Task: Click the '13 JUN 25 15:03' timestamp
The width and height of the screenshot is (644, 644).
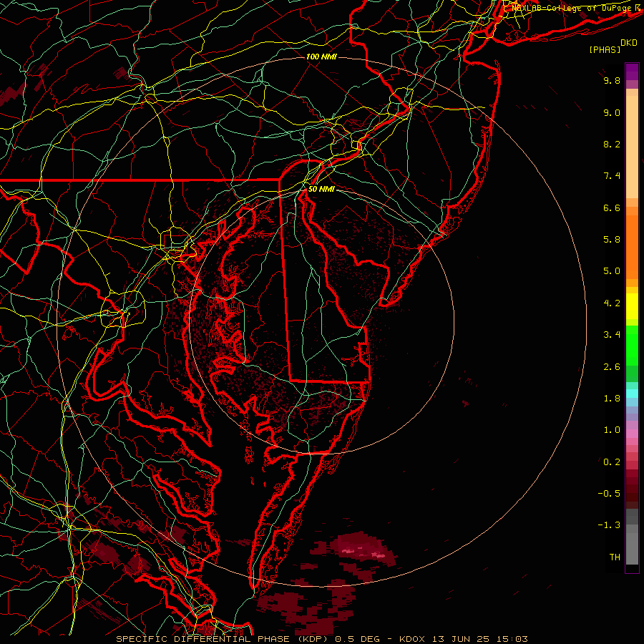Action: point(480,639)
